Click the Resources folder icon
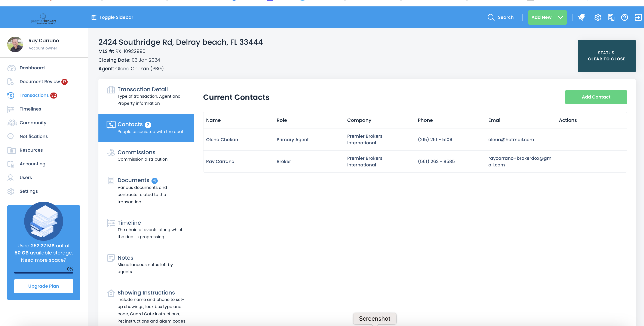 pos(11,150)
